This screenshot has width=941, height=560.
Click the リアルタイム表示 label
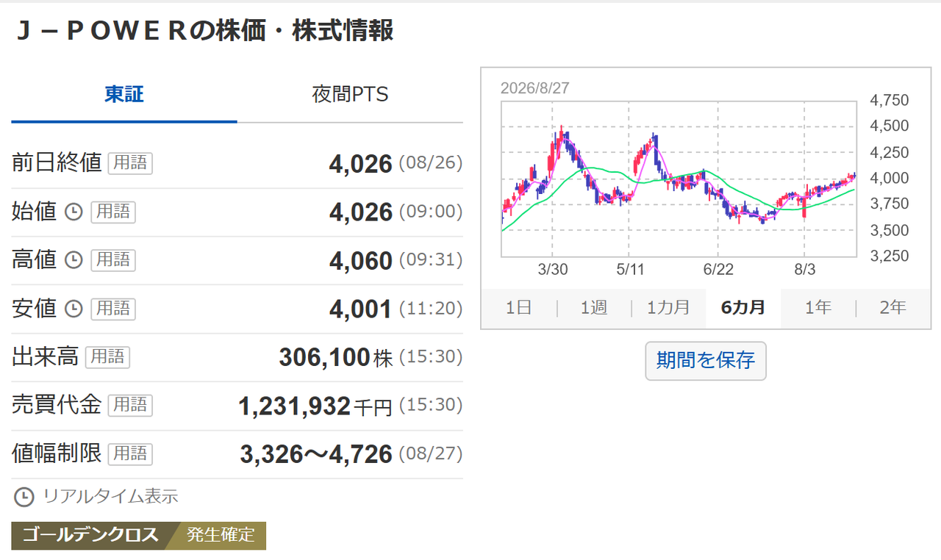[x=110, y=497]
